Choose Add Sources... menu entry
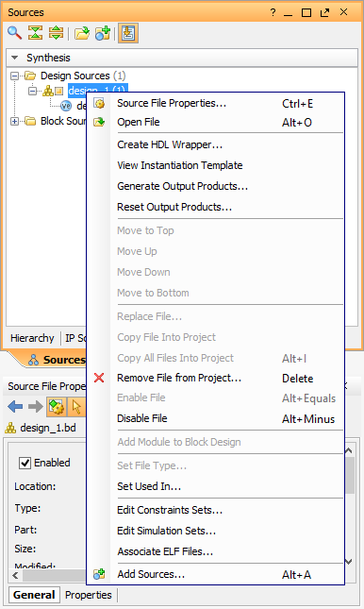Image resolution: width=364 pixels, height=609 pixels. click(215, 574)
